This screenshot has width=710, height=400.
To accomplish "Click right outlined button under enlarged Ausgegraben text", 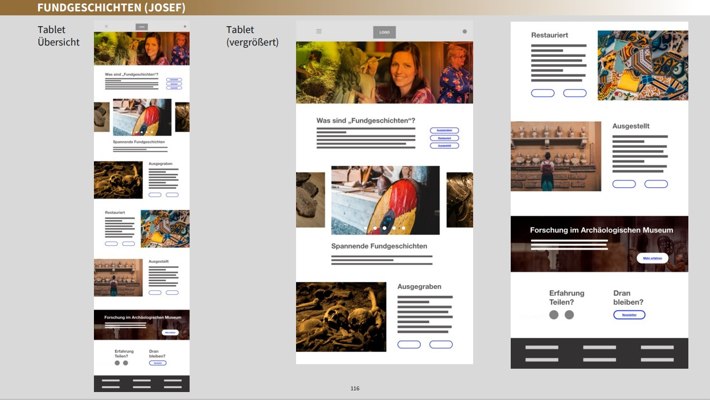I will (441, 344).
